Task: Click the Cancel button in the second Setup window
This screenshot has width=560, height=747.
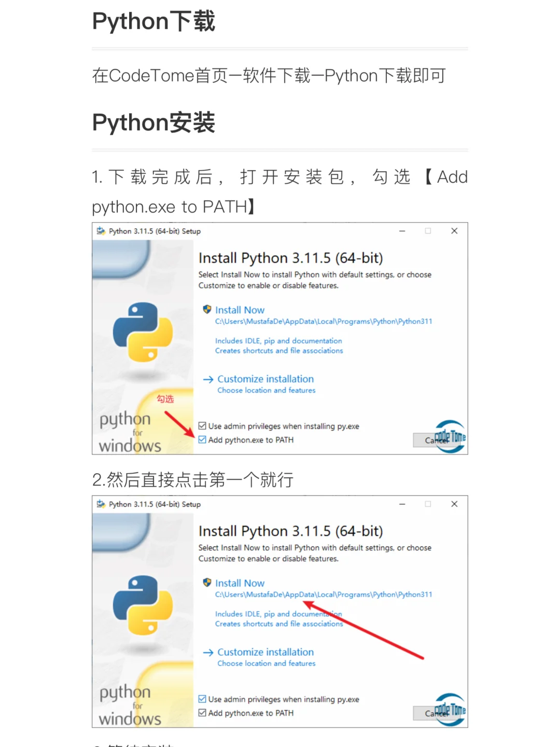Action: pos(436,713)
